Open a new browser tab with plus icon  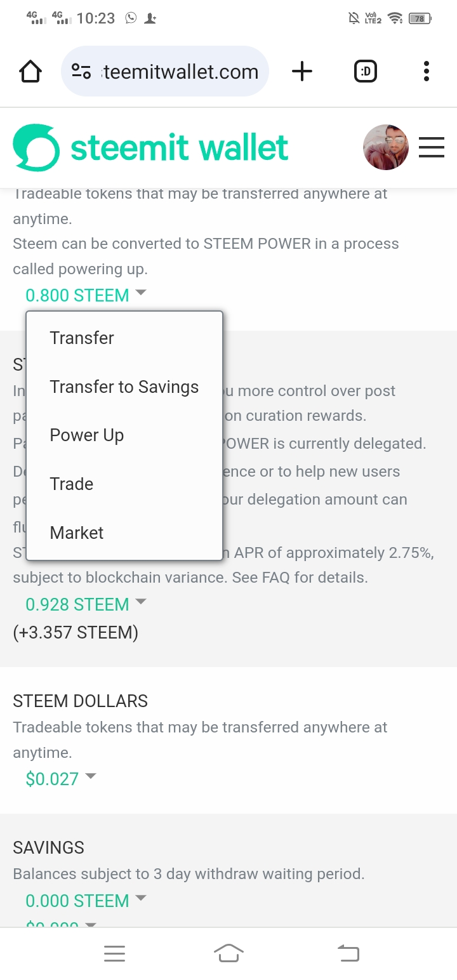[302, 71]
